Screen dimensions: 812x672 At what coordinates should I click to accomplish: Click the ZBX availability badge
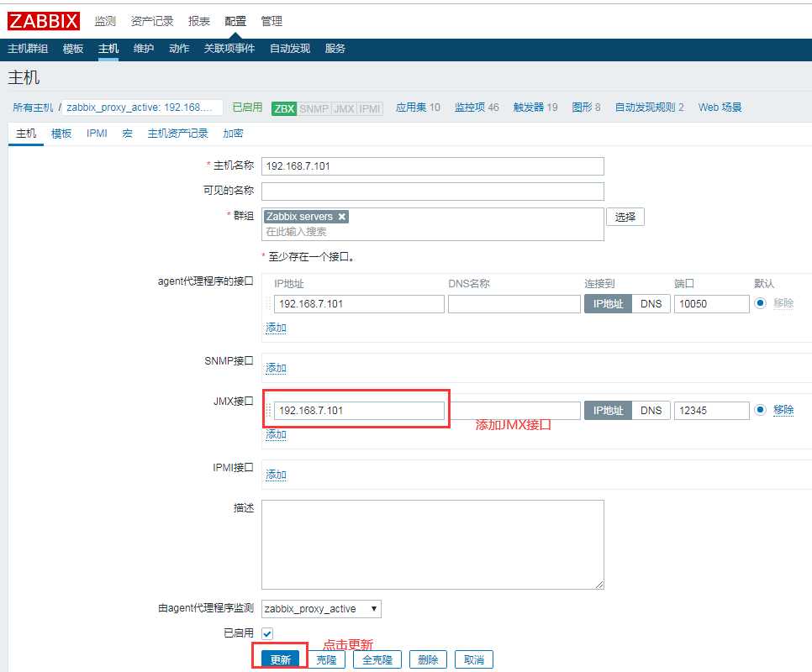[284, 108]
